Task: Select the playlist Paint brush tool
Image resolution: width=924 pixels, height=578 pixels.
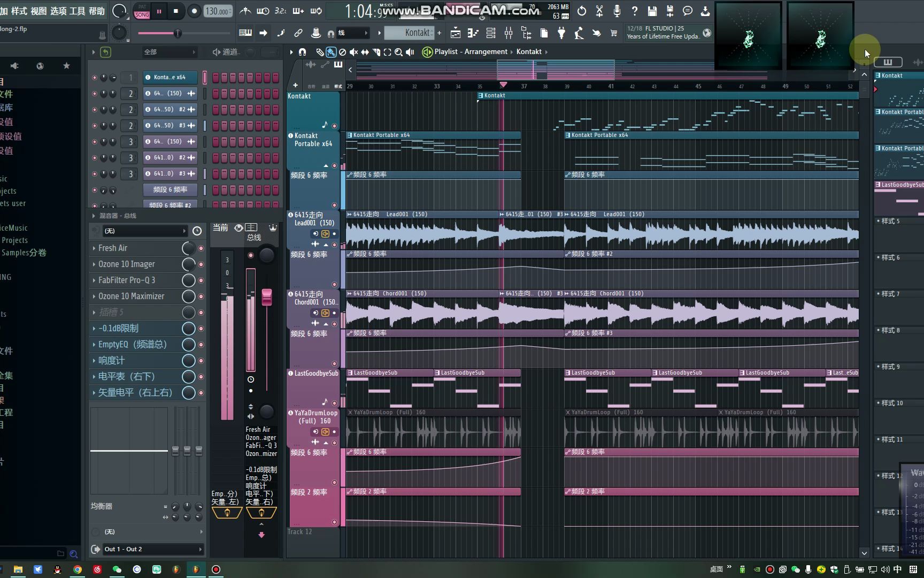Action: (x=331, y=52)
